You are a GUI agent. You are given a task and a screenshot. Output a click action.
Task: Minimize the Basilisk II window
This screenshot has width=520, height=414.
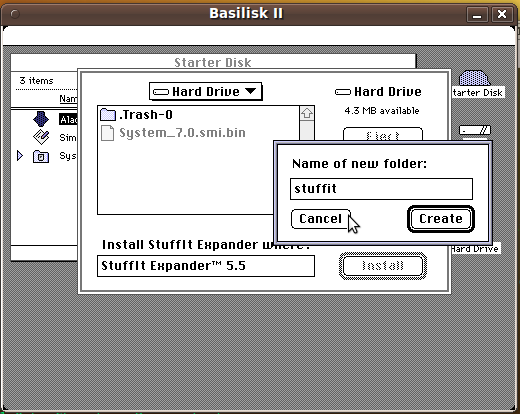click(x=477, y=14)
